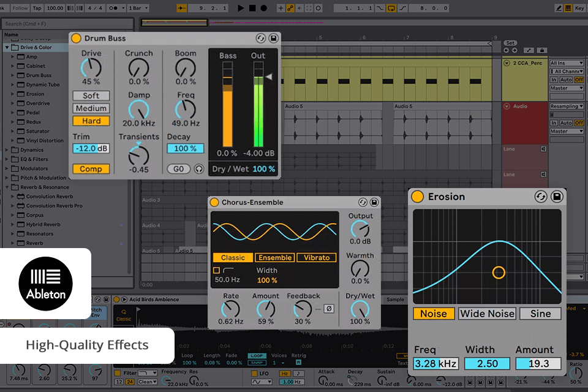Expand the Dynamics folder

coord(7,149)
